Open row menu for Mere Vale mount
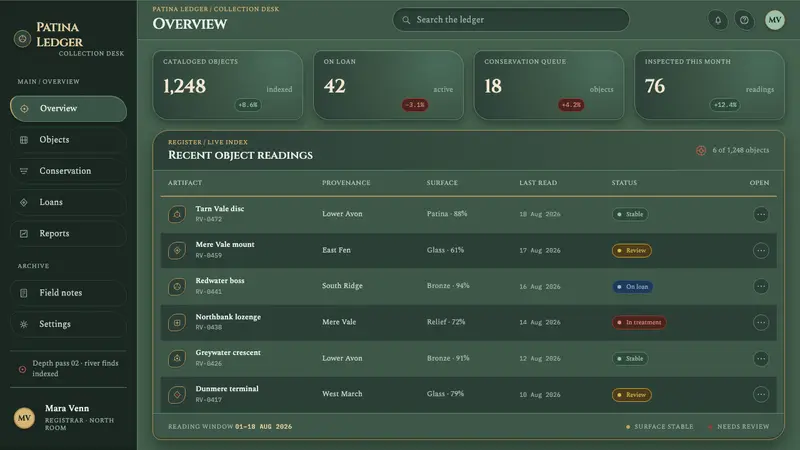Image resolution: width=800 pixels, height=450 pixels. point(761,251)
